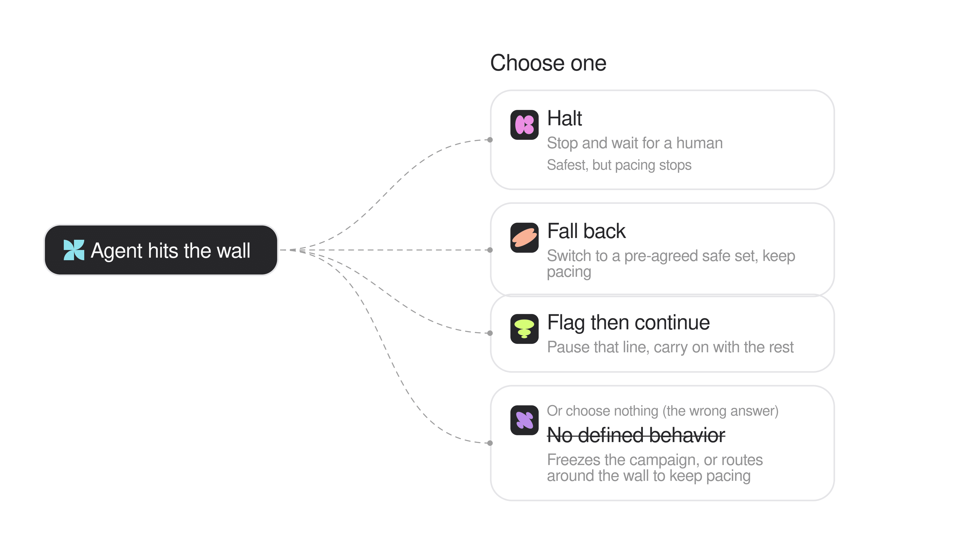Click the connector dot on Halt card
This screenshot has width=980, height=551.
tap(490, 140)
